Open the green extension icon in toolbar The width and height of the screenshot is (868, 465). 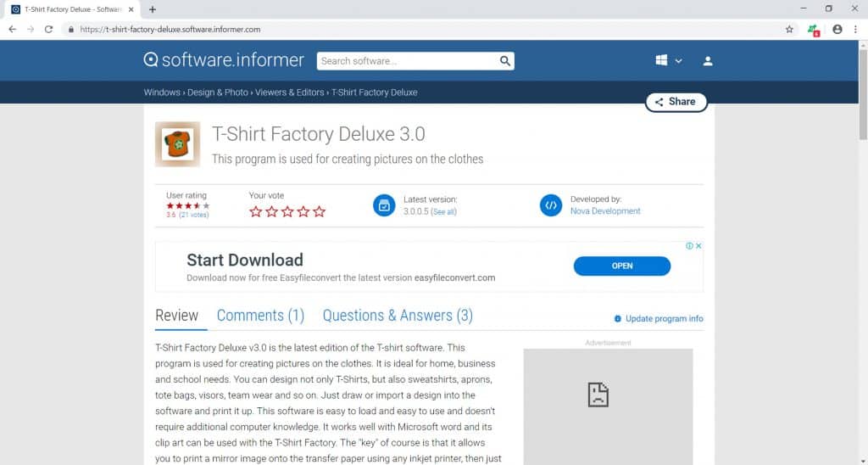click(x=813, y=30)
